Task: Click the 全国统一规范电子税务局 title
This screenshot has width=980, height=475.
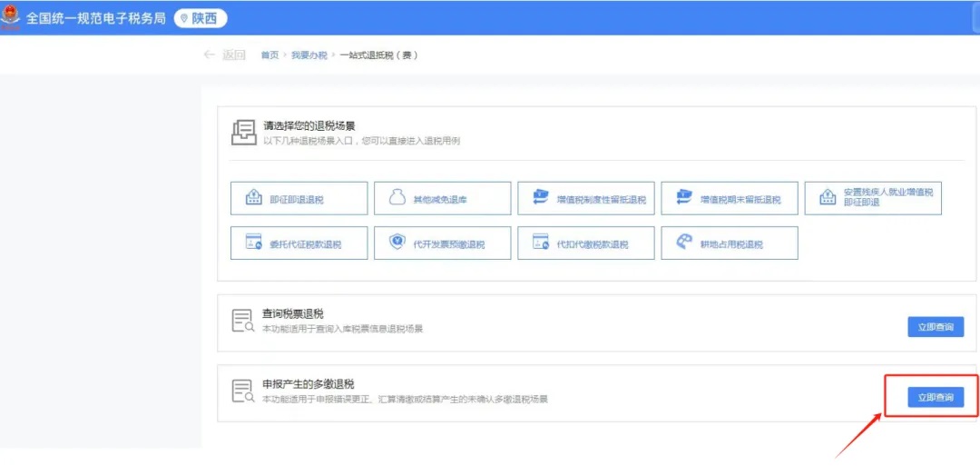Action: point(95,18)
